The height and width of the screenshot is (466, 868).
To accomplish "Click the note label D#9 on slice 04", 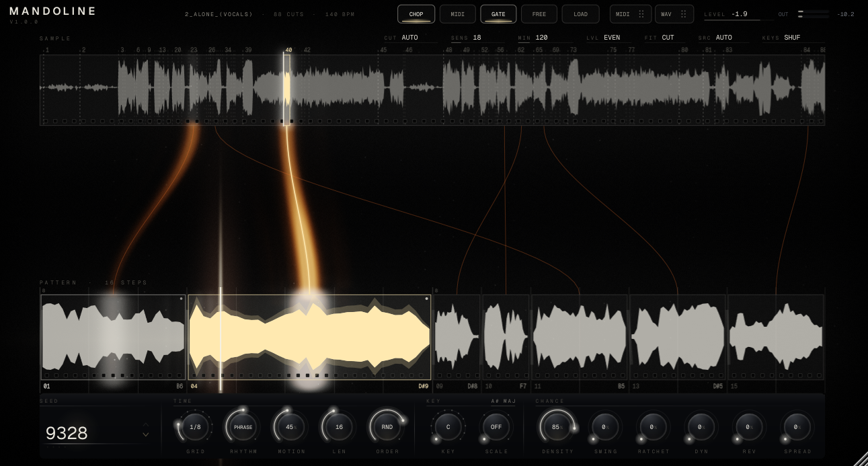I will pyautogui.click(x=424, y=387).
